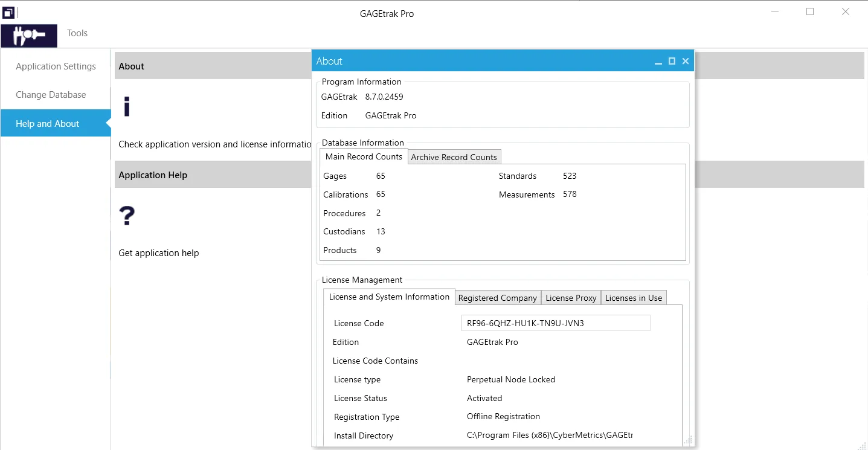This screenshot has height=450, width=868.
Task: Click the Install Directory path value
Action: tap(550, 436)
